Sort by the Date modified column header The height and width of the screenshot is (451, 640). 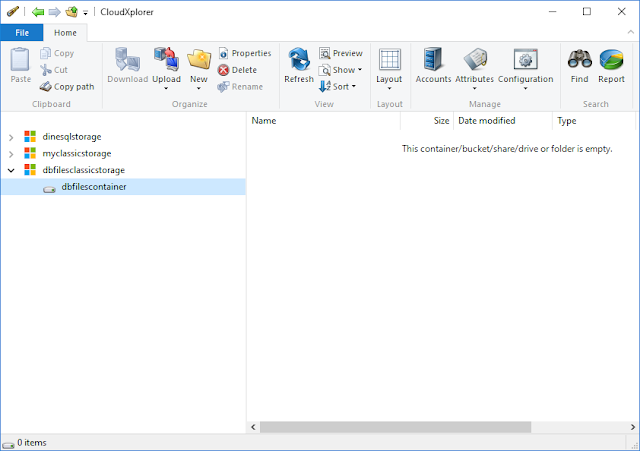coord(503,121)
